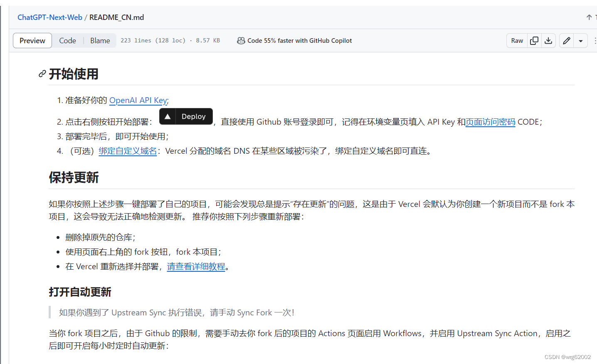Switch to Preview tab

[32, 41]
